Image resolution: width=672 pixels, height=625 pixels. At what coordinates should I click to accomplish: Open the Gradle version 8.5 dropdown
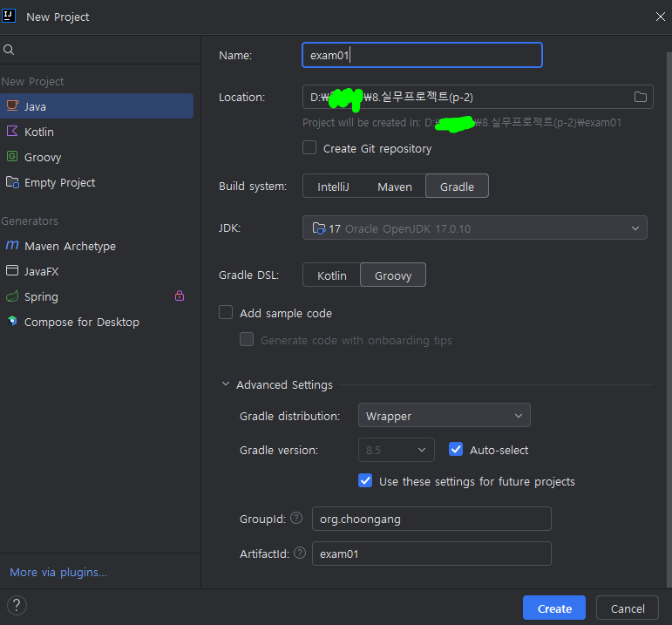[396, 450]
